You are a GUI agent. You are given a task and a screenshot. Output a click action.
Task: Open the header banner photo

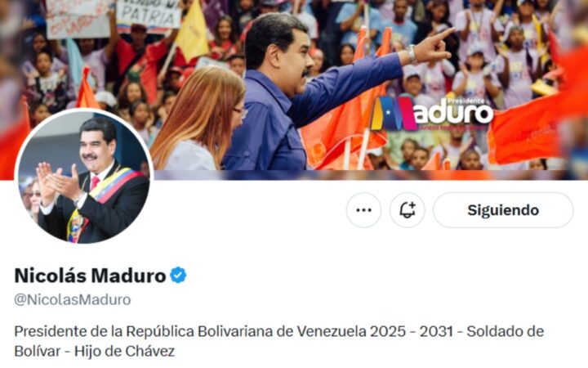[x=294, y=90]
